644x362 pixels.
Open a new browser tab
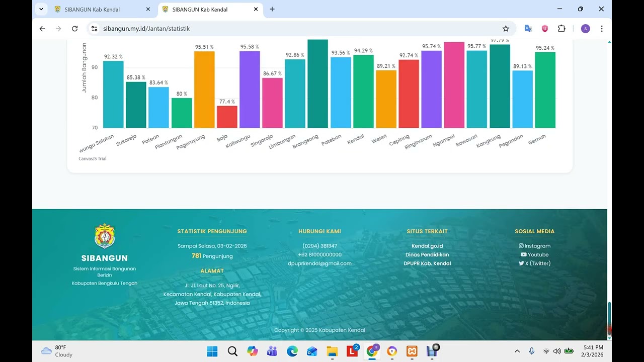(272, 9)
